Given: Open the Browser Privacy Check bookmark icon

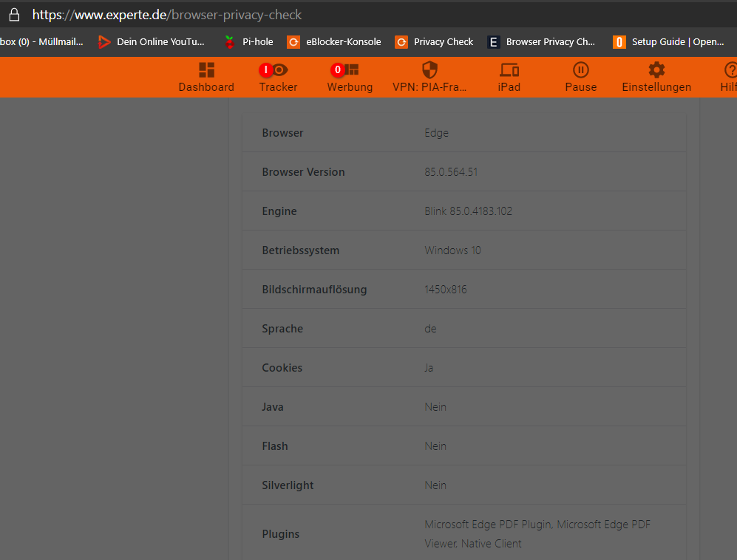Looking at the screenshot, I should (494, 42).
